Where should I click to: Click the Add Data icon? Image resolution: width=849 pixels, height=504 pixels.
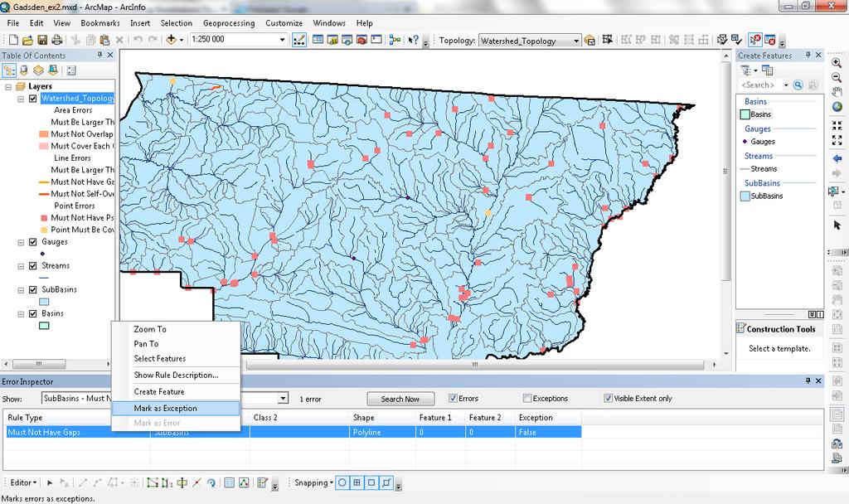pyautogui.click(x=171, y=40)
